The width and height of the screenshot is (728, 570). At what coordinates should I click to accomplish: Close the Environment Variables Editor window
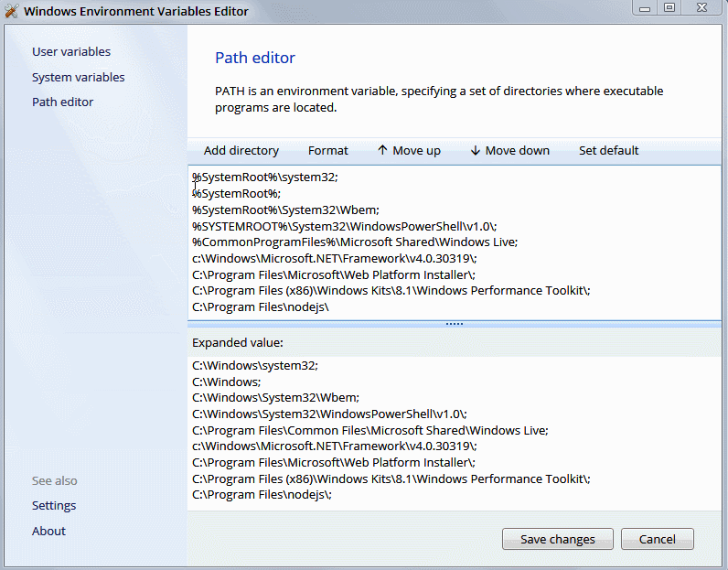701,8
